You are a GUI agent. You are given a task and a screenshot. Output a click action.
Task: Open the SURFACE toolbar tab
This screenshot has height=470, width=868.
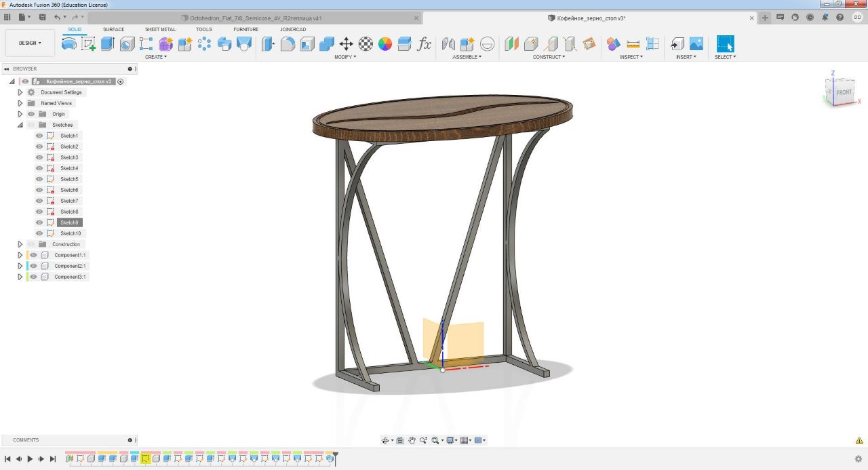pos(113,29)
